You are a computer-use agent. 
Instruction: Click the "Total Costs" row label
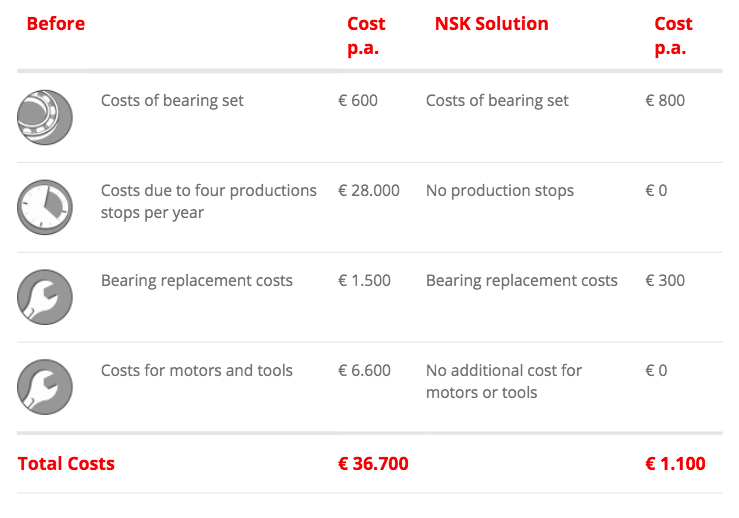pyautogui.click(x=66, y=463)
